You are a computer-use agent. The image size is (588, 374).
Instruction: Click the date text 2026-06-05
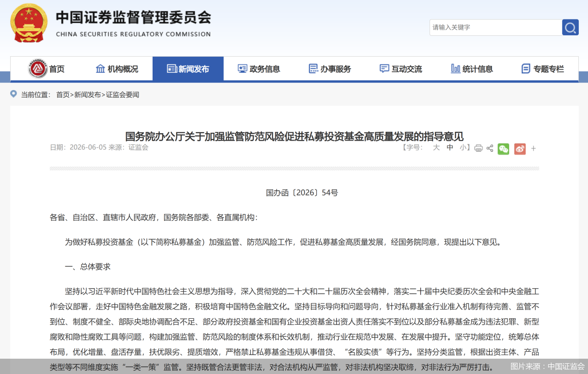click(88, 147)
